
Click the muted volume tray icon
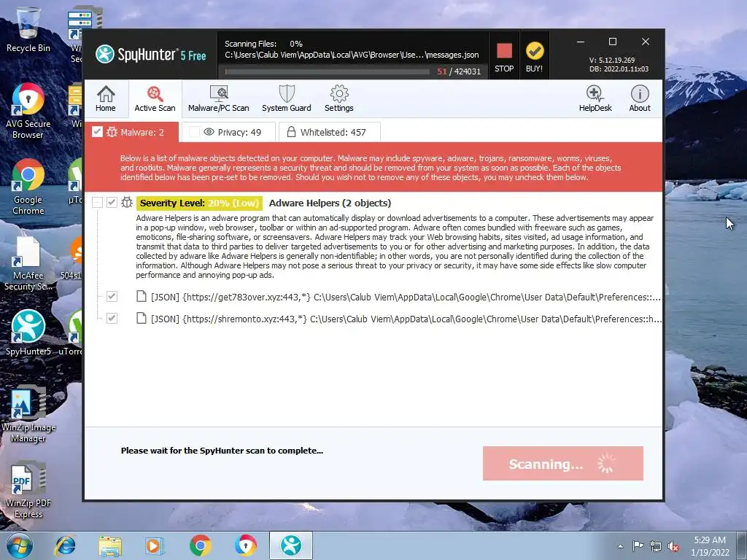pyautogui.click(x=673, y=546)
